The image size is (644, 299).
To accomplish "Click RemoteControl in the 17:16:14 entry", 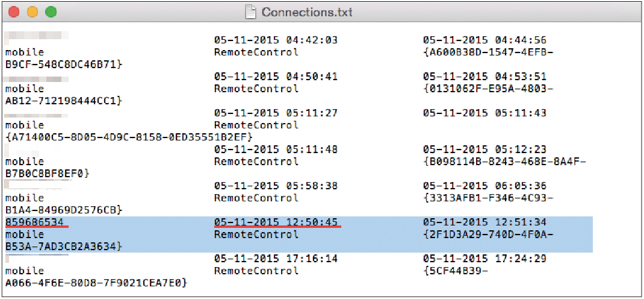I will click(256, 271).
